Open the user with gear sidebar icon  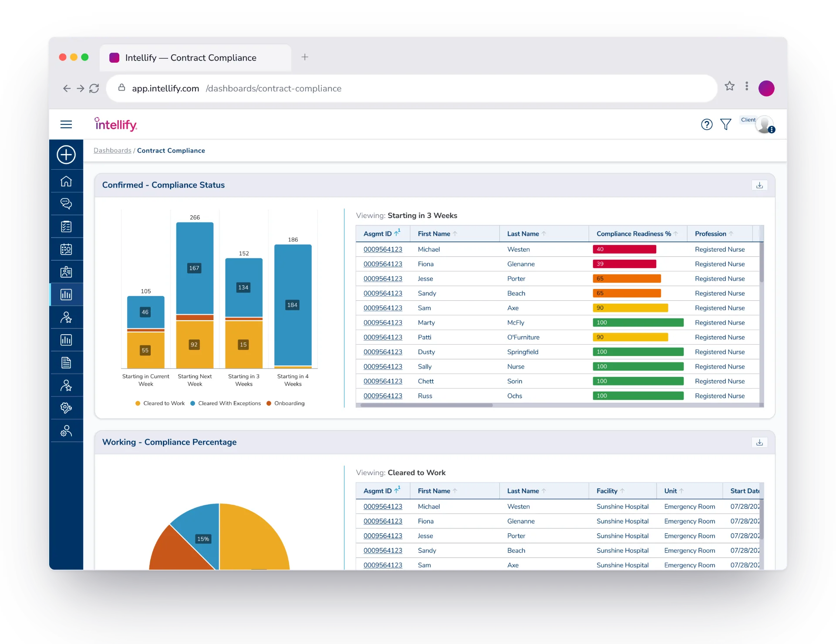66,431
